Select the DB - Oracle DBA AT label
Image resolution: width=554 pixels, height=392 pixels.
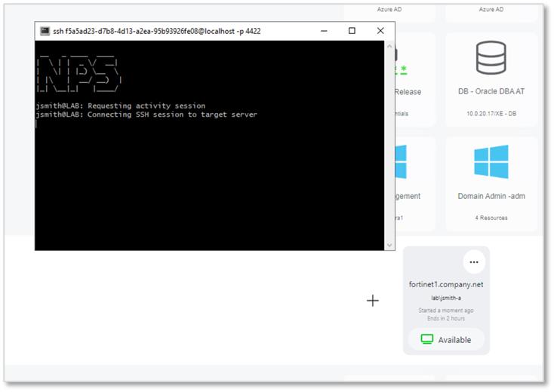[491, 92]
